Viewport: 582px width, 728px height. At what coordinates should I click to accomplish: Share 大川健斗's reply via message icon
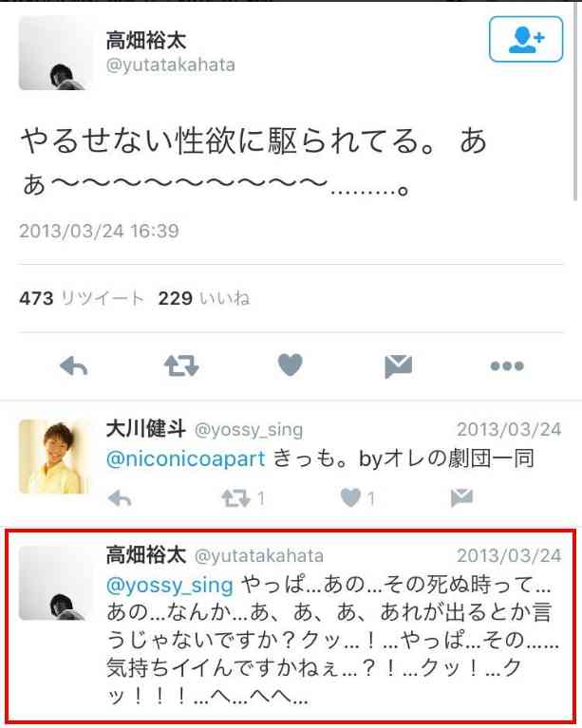[x=461, y=497]
